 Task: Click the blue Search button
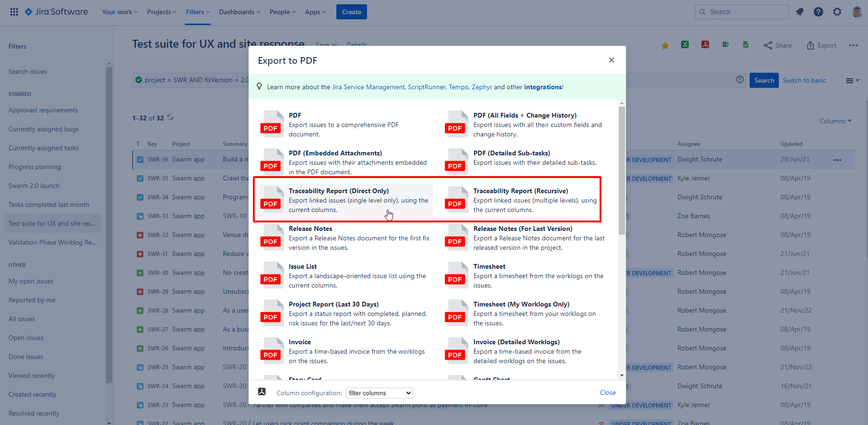click(764, 80)
